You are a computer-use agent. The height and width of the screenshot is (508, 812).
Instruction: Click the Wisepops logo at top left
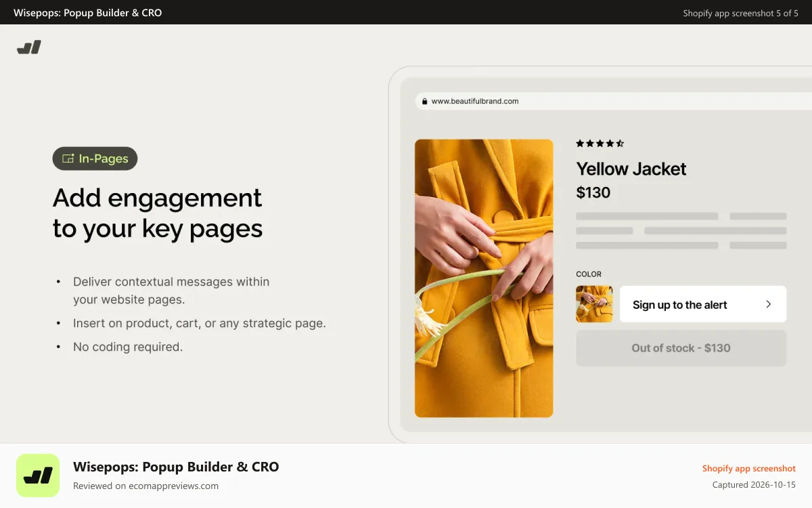pyautogui.click(x=29, y=47)
